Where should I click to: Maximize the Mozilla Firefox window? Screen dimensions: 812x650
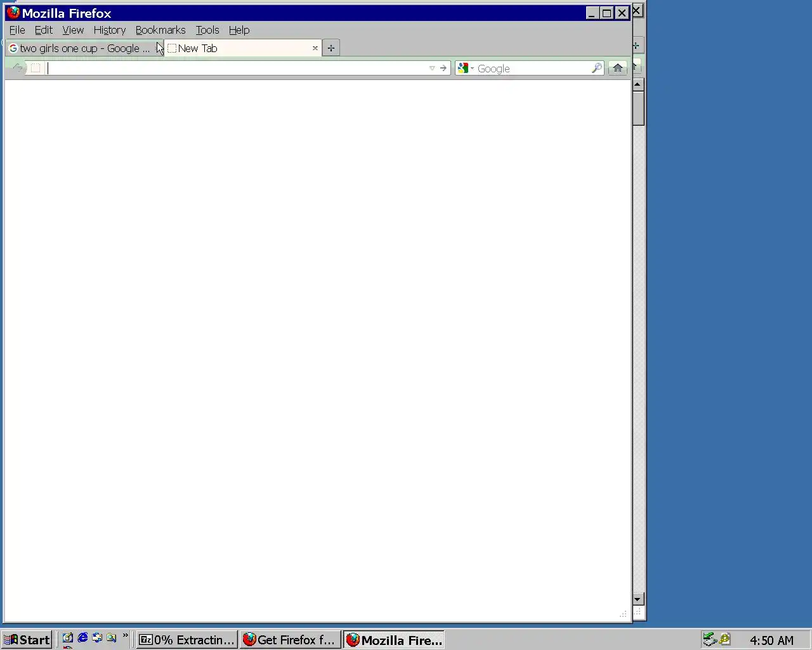[x=607, y=13]
